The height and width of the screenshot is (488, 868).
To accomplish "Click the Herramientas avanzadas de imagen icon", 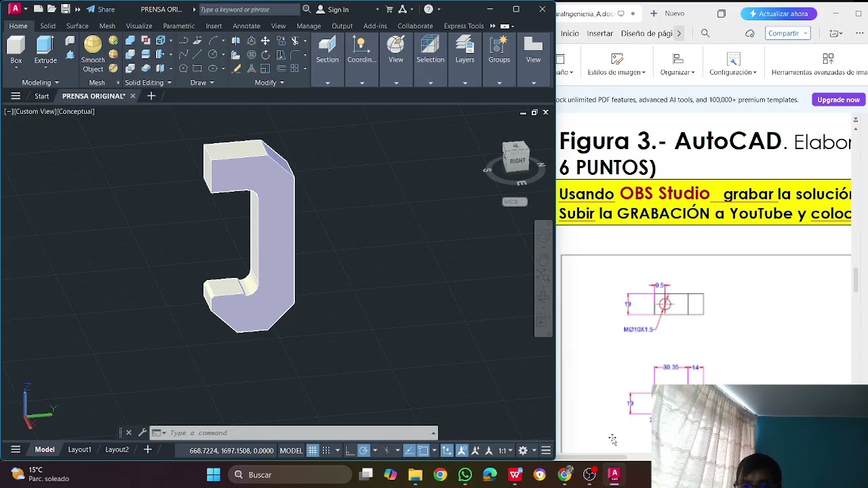I will 828,60.
